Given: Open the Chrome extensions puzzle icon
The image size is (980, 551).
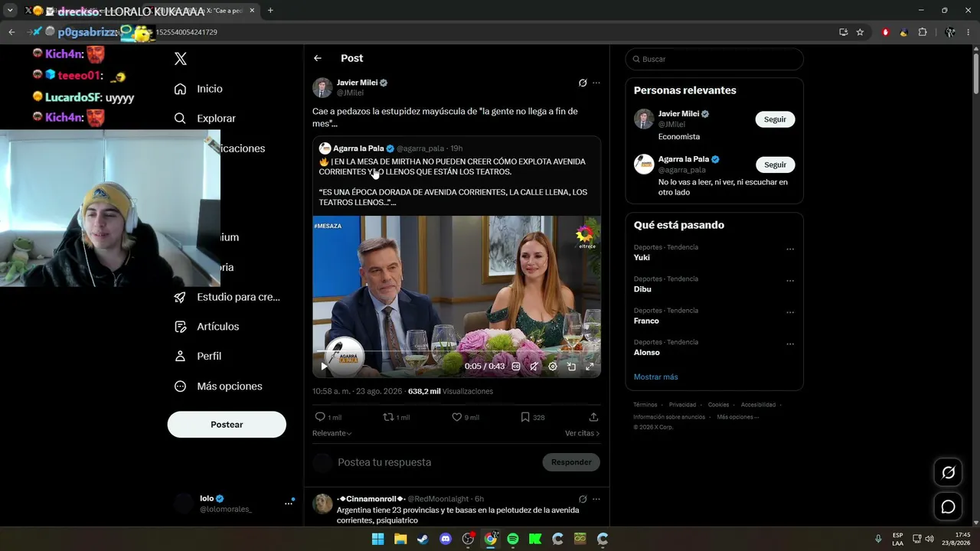Looking at the screenshot, I should [922, 32].
